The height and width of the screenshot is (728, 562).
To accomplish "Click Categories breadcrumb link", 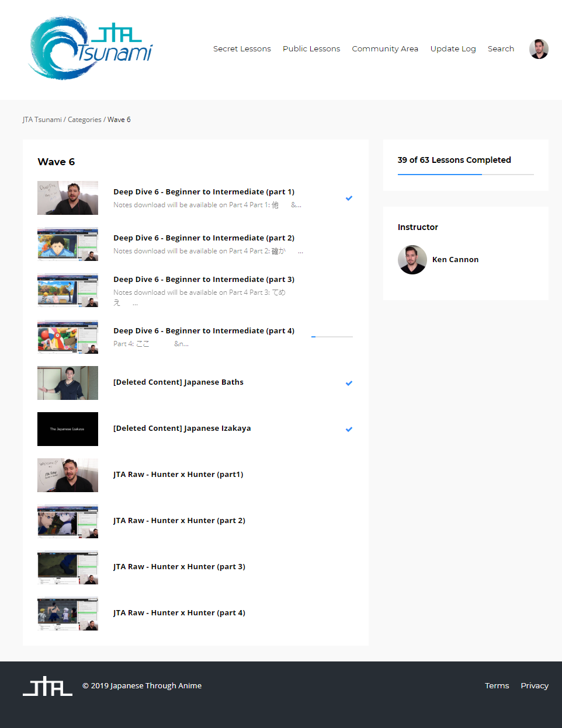I will click(85, 120).
